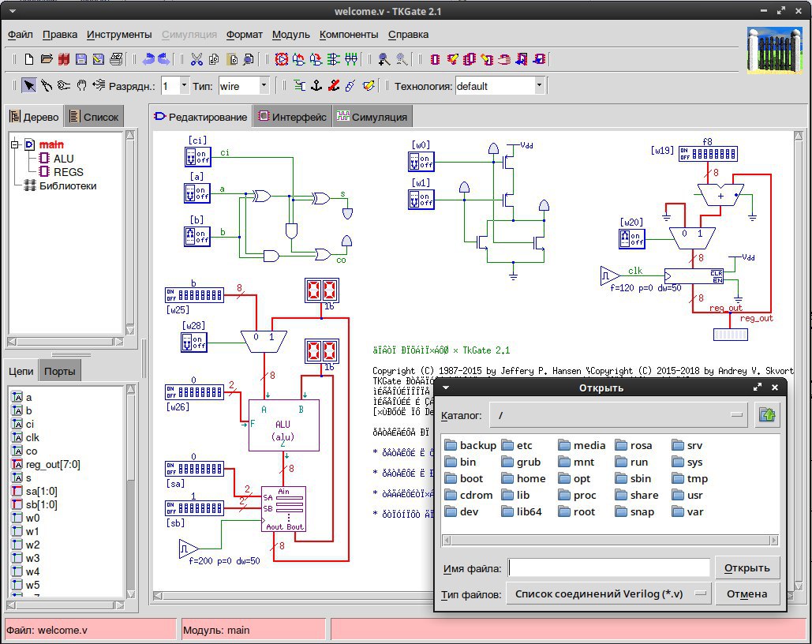Select the home folder in dialog
Viewport: 812px width, 644px height.
[523, 479]
